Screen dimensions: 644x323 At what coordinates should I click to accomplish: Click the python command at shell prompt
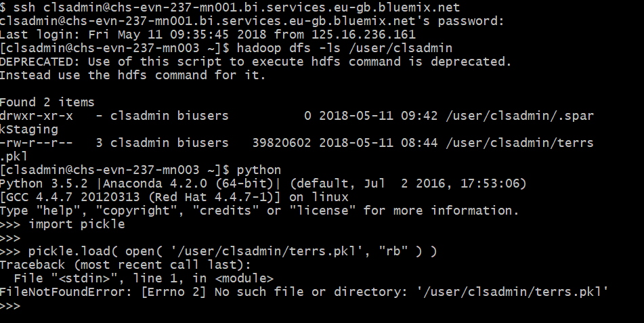pyautogui.click(x=260, y=170)
